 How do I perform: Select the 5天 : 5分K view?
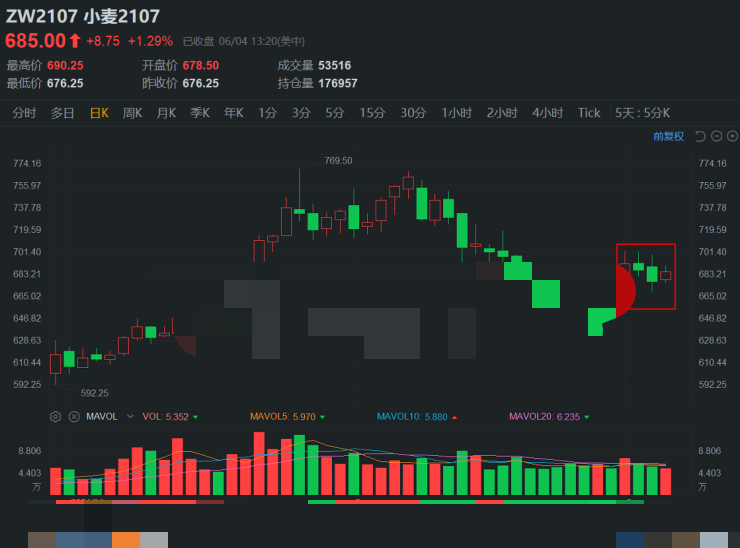(x=642, y=113)
